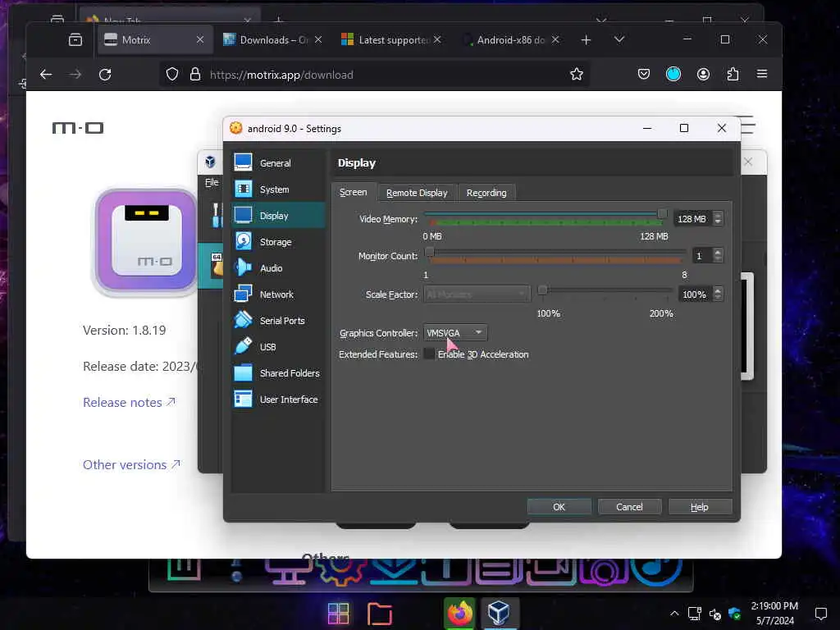Open Firefox extensions puzzle icon
Image resolution: width=840 pixels, height=630 pixels.
click(x=733, y=74)
